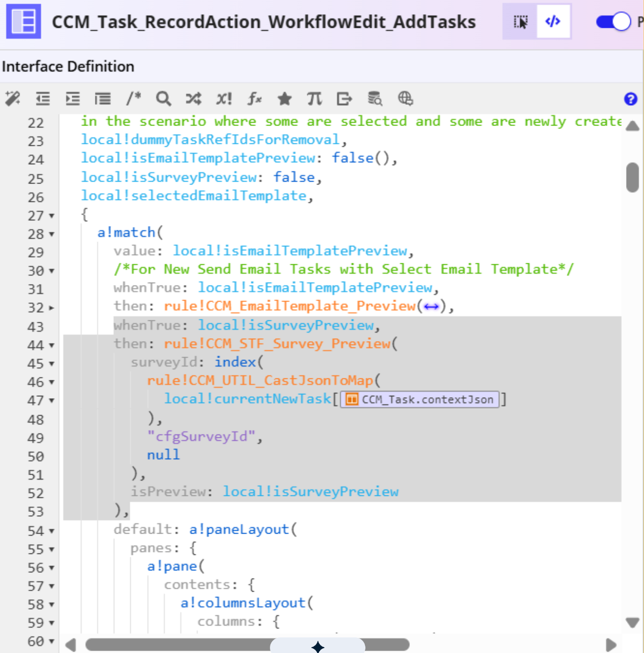Click rule!CCM_EmailTemplate_Preview reference
The width and height of the screenshot is (644, 653).
(289, 306)
